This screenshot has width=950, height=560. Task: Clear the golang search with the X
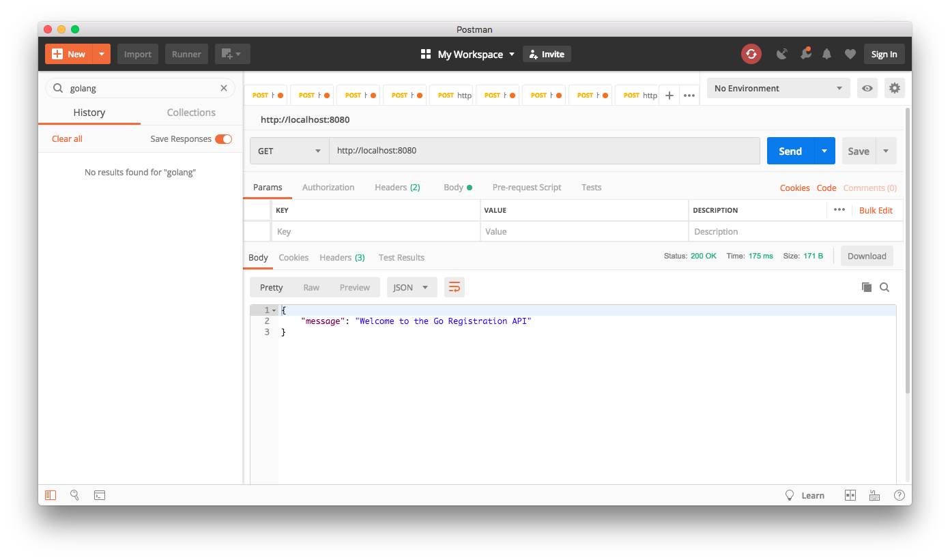223,87
